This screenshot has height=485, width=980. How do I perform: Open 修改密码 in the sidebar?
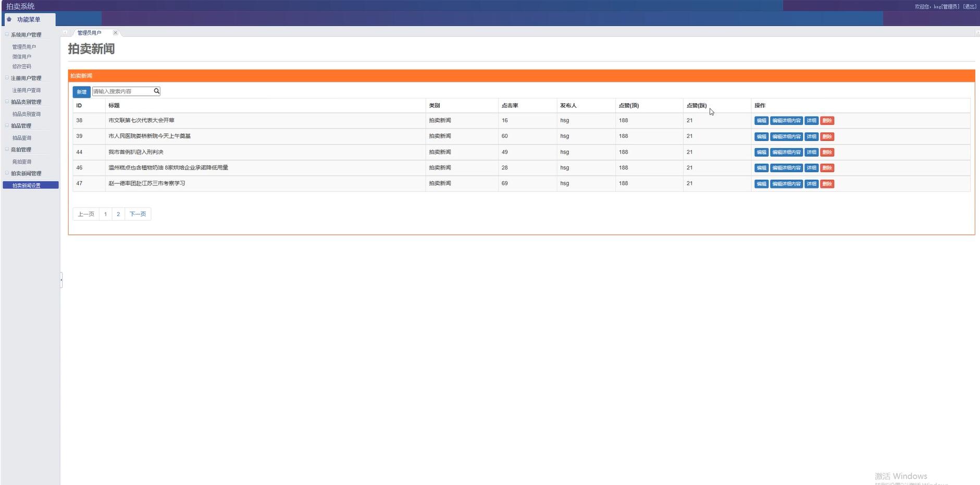[x=22, y=67]
